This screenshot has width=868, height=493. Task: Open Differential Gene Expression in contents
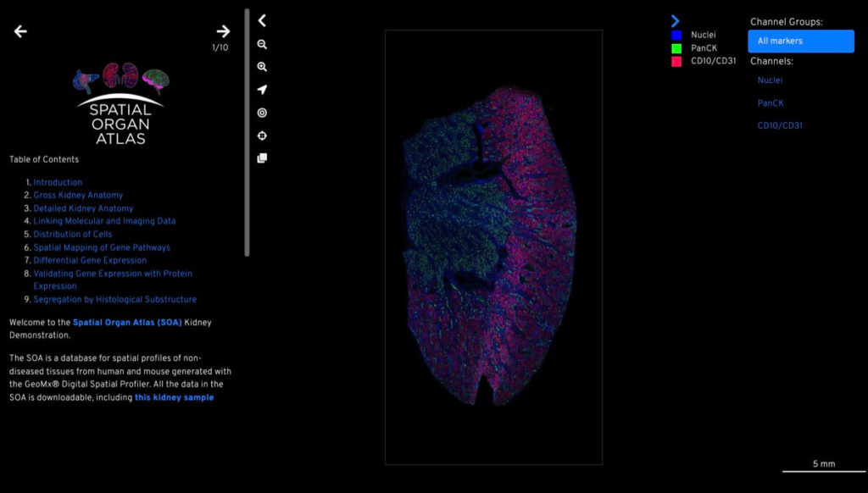tap(90, 261)
